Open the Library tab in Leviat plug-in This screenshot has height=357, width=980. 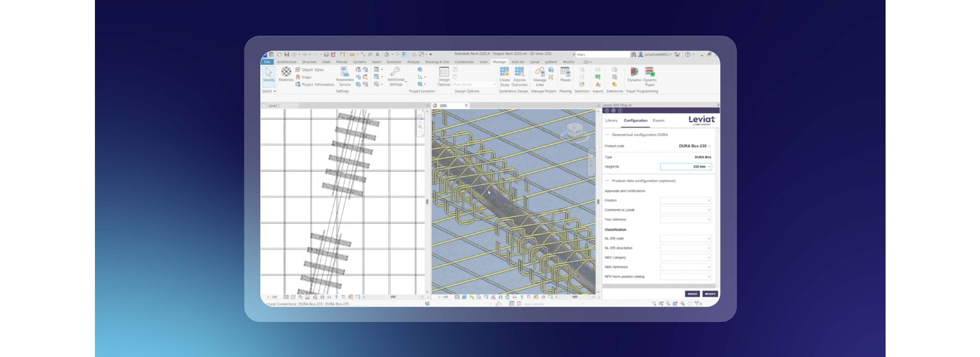(611, 120)
